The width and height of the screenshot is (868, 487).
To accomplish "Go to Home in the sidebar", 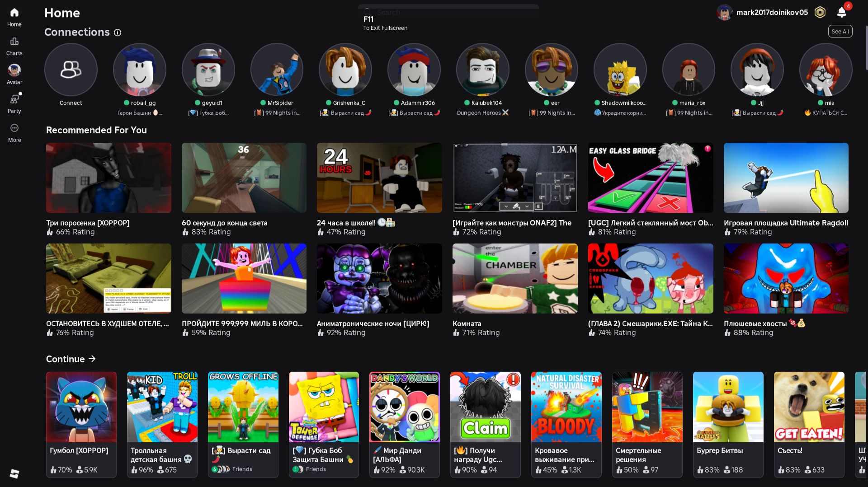I will click(x=14, y=17).
